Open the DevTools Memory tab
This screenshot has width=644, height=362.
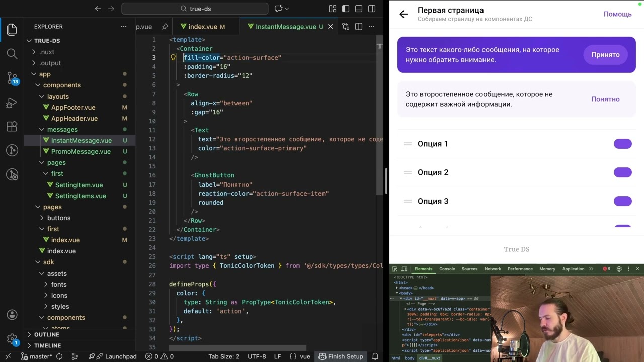(547, 269)
